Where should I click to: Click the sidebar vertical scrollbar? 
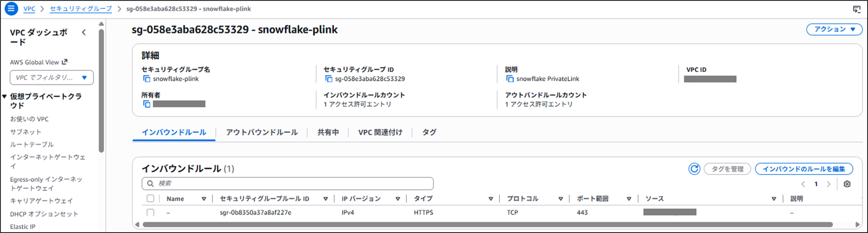coord(101,90)
